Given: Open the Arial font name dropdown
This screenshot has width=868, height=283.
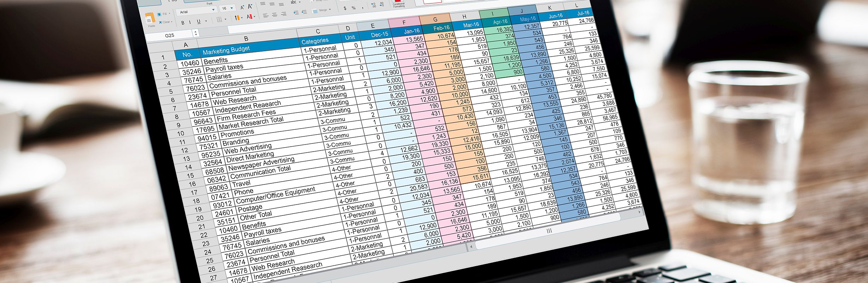Looking at the screenshot, I should coord(213,10).
